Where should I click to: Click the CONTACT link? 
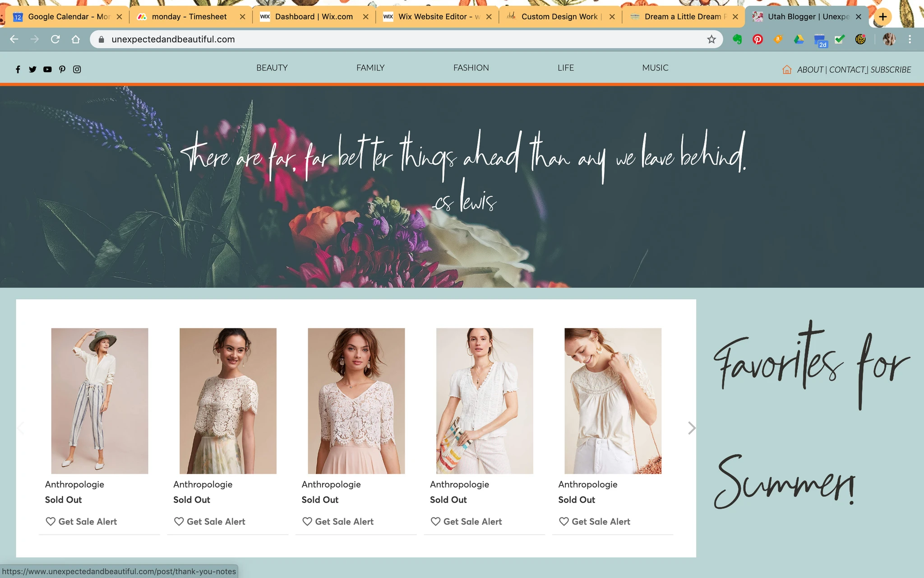point(847,70)
